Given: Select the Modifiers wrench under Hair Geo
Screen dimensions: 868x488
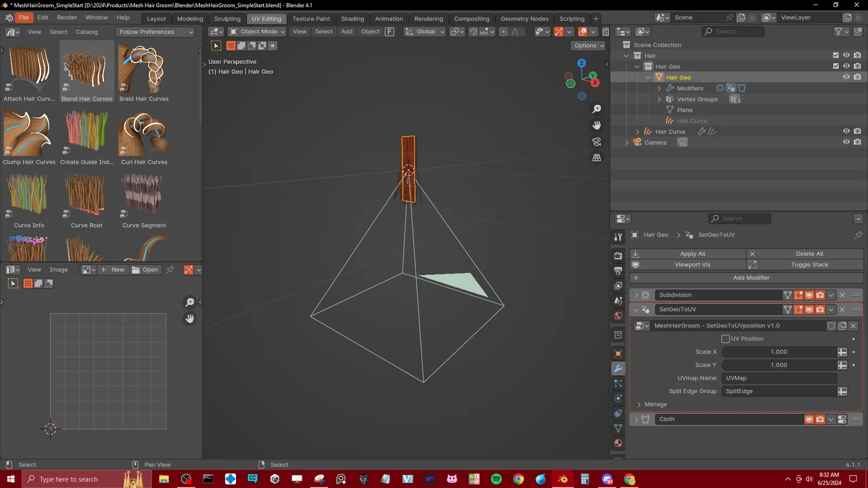Looking at the screenshot, I should click(671, 88).
